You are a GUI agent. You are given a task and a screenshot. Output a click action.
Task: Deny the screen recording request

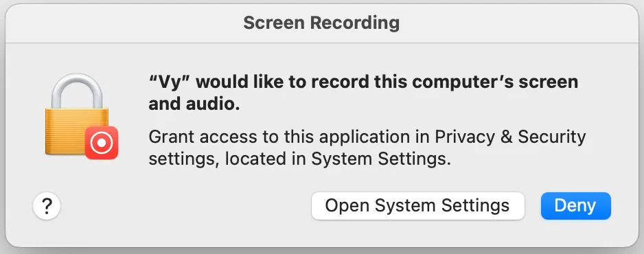point(576,205)
